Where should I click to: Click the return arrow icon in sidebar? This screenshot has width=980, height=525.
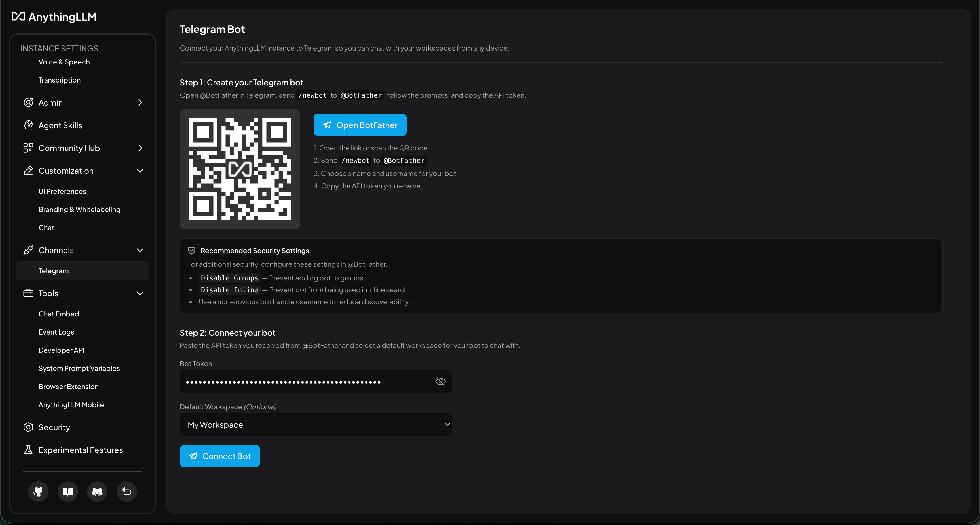(126, 492)
